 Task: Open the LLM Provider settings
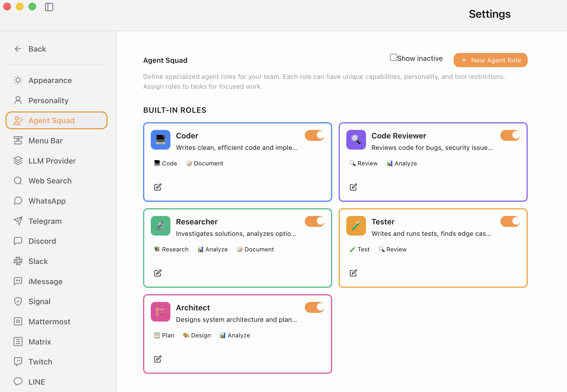click(52, 161)
